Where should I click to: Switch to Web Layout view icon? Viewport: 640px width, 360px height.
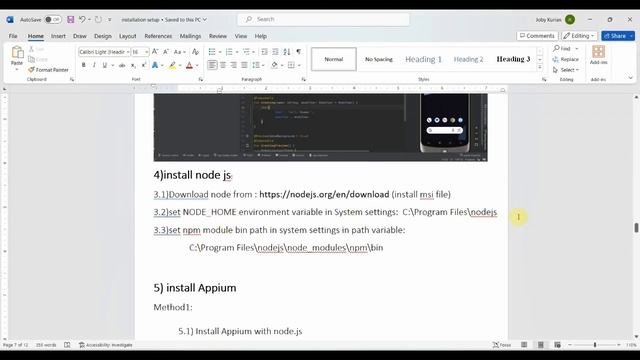(557, 345)
